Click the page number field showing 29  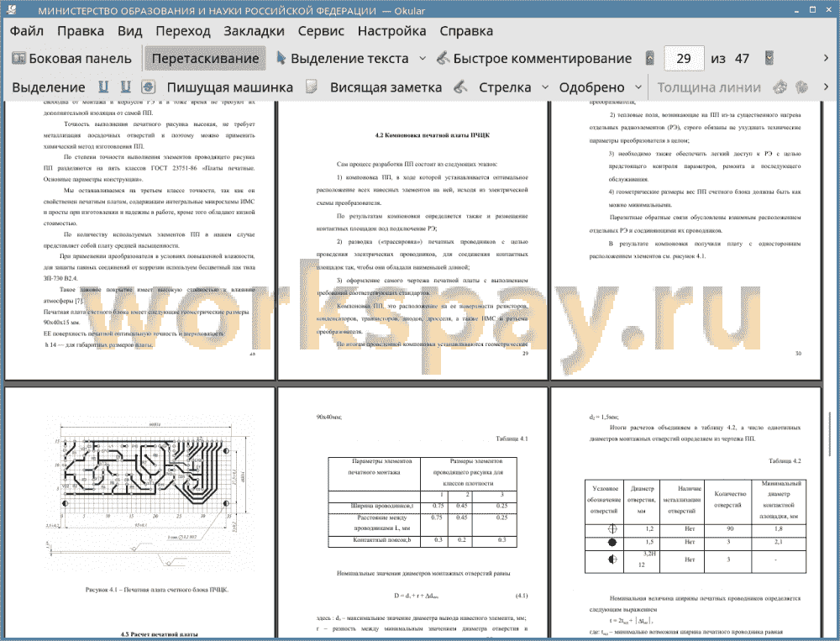pyautogui.click(x=684, y=59)
